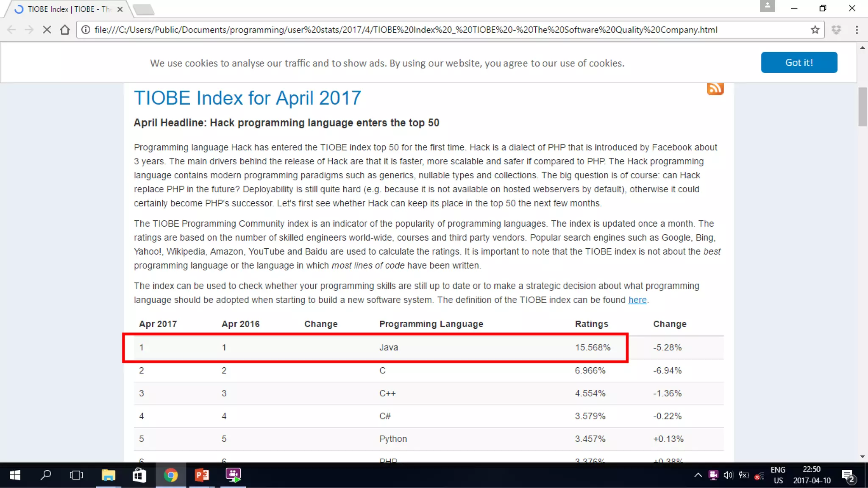Click the 'Programming Language' column header
This screenshot has height=488, width=868.
(431, 324)
